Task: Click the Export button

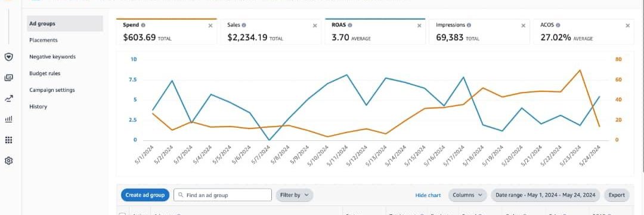Action: [x=617, y=195]
